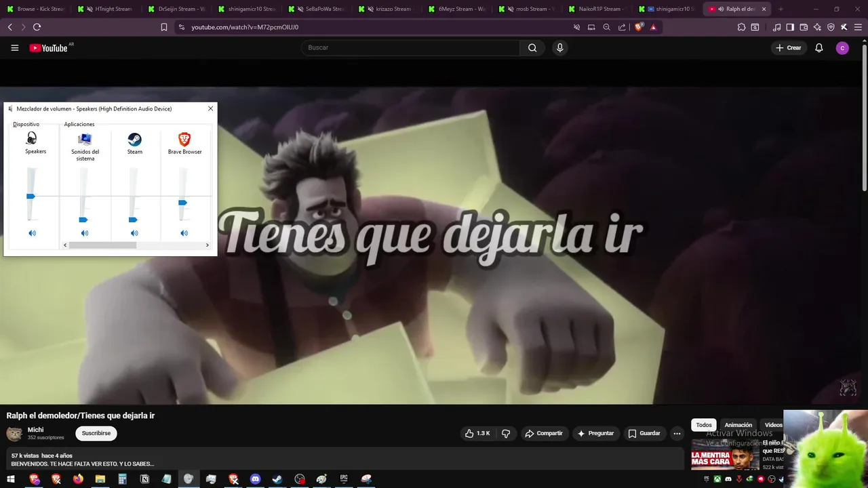Click the volume mixer right scroll arrow
Screen dimensions: 868x488
click(x=207, y=245)
